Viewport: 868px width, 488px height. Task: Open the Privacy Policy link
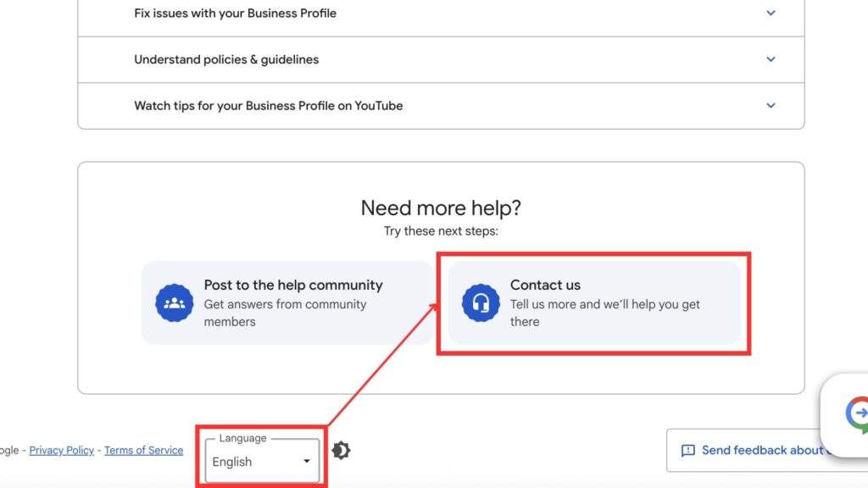click(62, 451)
